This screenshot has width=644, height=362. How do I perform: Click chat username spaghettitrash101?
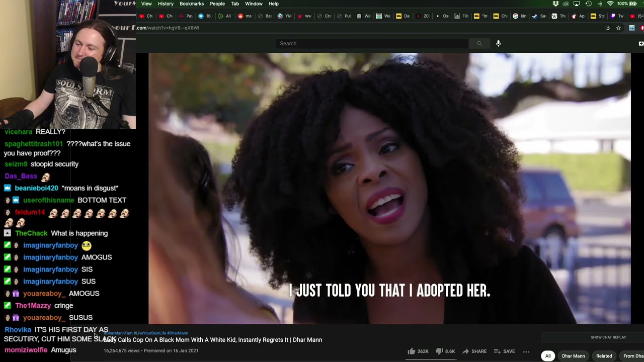tap(34, 144)
